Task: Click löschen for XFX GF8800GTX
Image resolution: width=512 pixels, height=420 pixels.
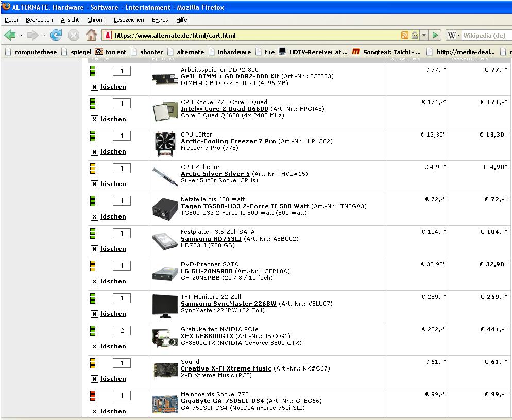Action: (113, 346)
